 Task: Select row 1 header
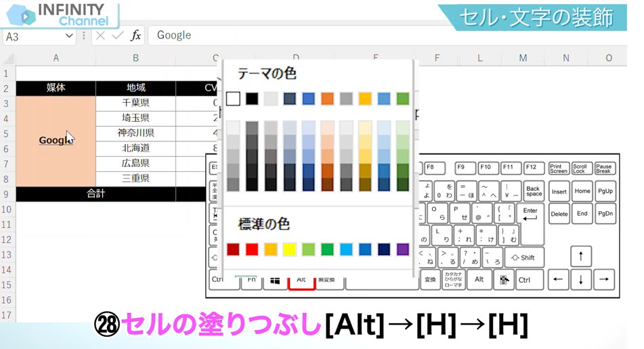[7, 74]
